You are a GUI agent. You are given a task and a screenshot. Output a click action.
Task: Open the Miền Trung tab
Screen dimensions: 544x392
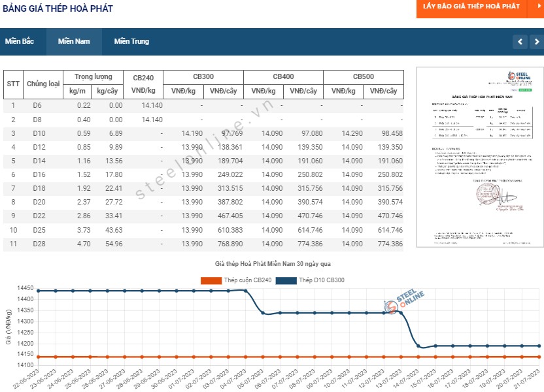(x=131, y=41)
